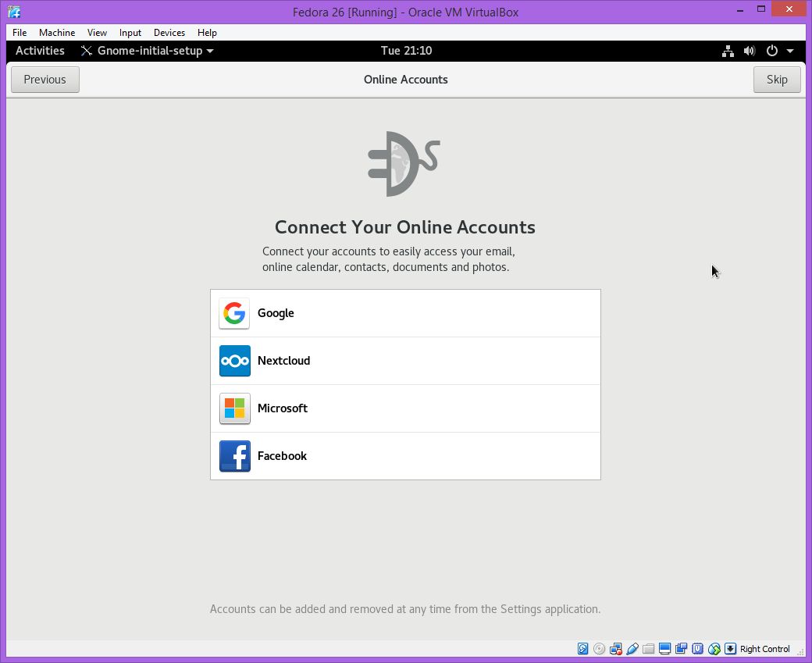Viewport: 812px width, 663px height.
Task: Click the hard disk activity icon in VirtualBox status bar
Action: tap(582, 648)
